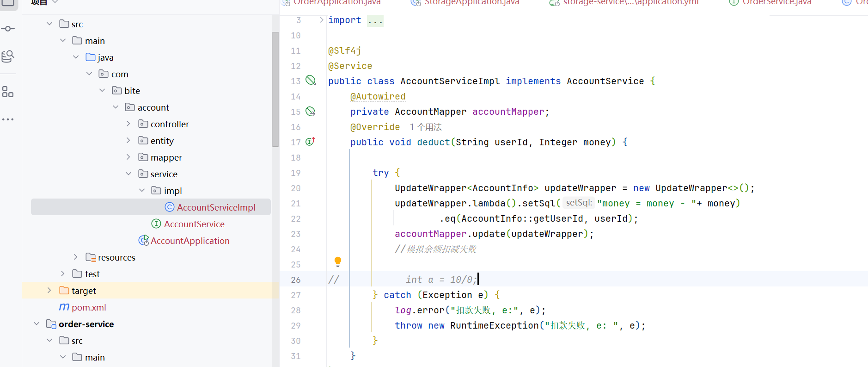
Task: Click the usages hint on line 16
Action: [x=426, y=127]
